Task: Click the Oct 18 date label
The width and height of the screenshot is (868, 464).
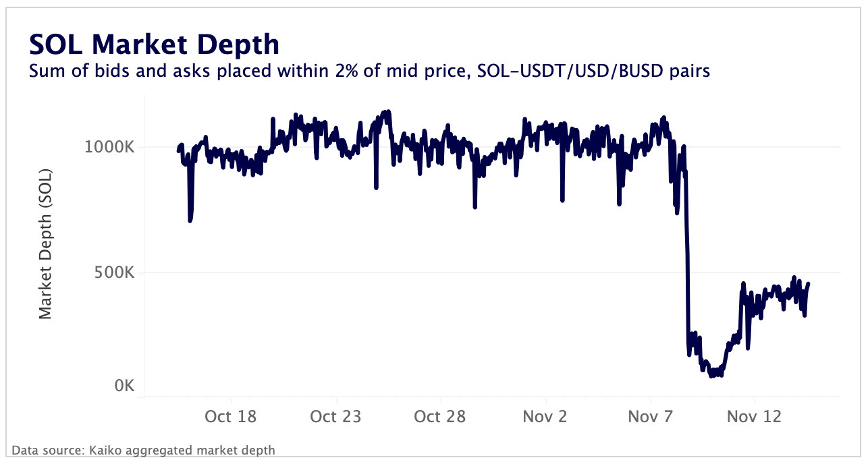Action: coord(231,416)
